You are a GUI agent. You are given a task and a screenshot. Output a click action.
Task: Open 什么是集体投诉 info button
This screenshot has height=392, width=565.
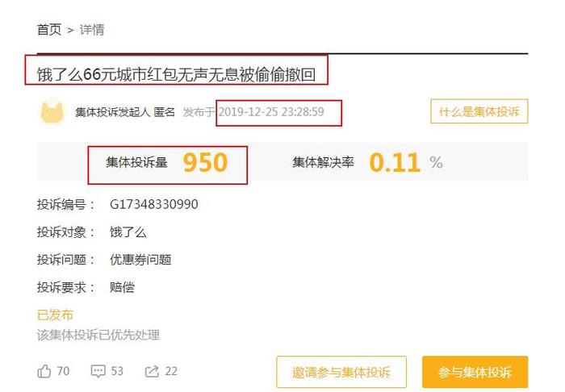[x=479, y=111]
